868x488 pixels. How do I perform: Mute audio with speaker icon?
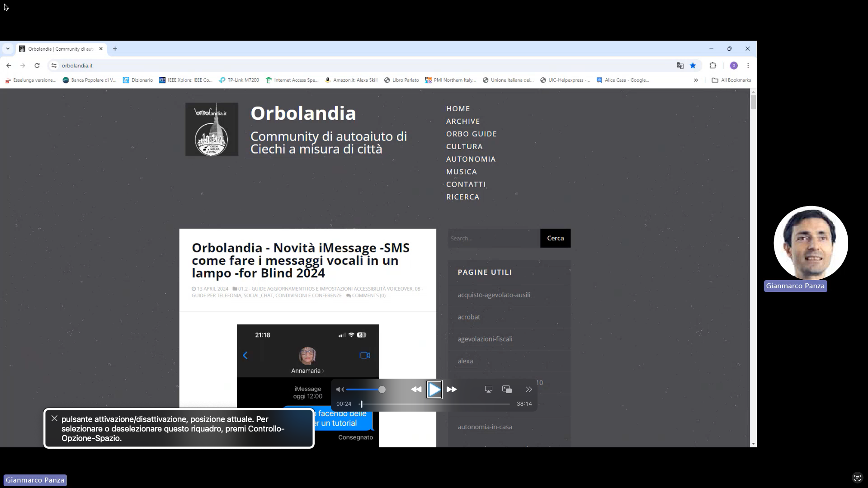tap(340, 389)
